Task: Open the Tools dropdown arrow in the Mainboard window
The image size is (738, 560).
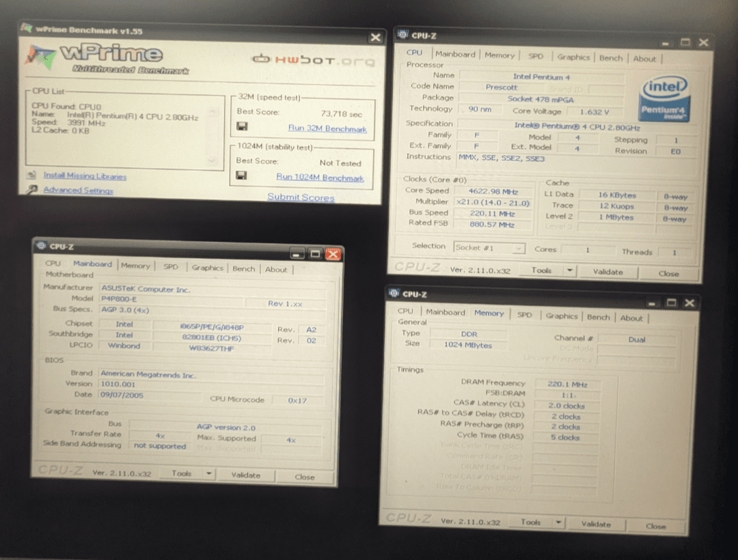Action: (x=209, y=473)
